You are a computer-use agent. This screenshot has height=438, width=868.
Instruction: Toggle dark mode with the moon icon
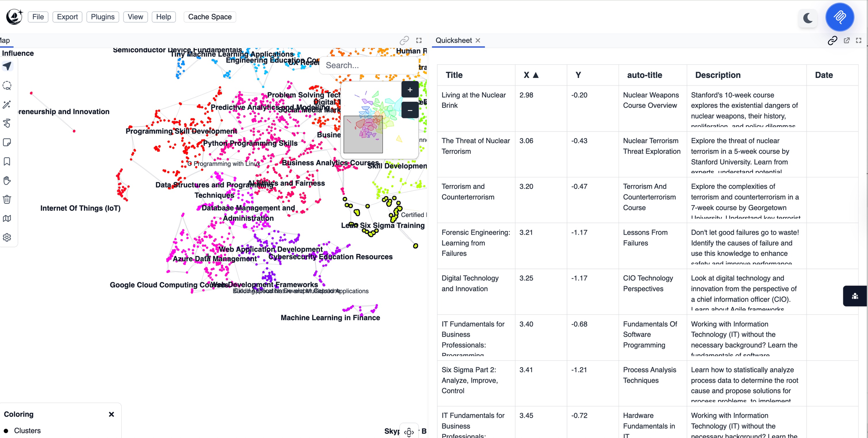point(807,17)
